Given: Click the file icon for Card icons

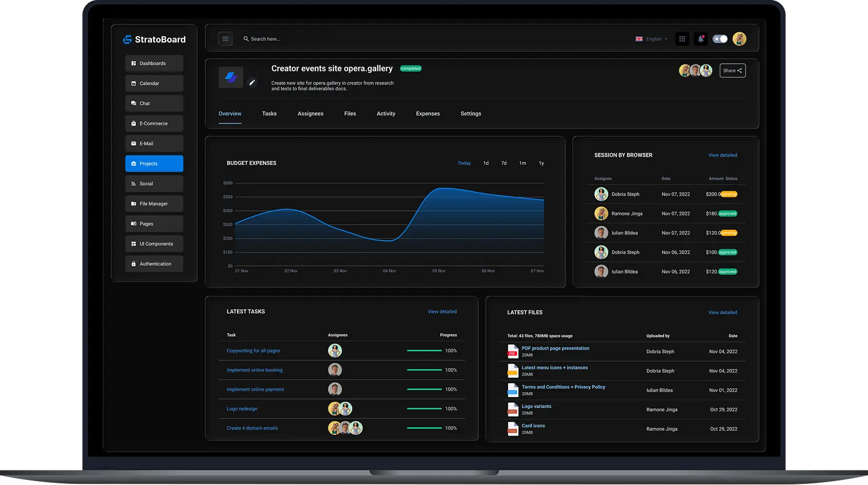Looking at the screenshot, I should click(513, 429).
